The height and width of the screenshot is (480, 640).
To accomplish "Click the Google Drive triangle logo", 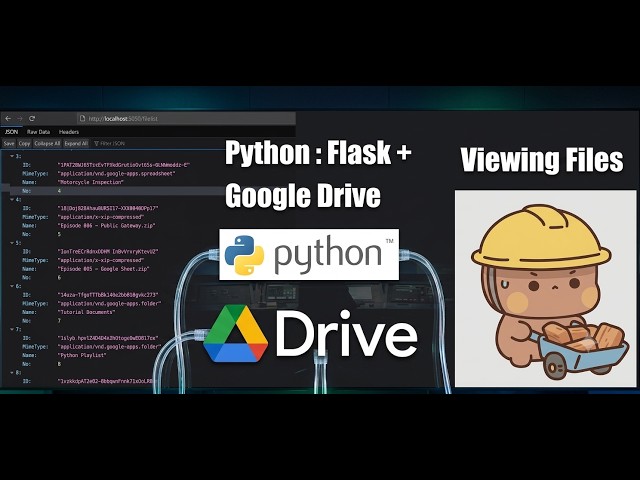I will (x=236, y=333).
